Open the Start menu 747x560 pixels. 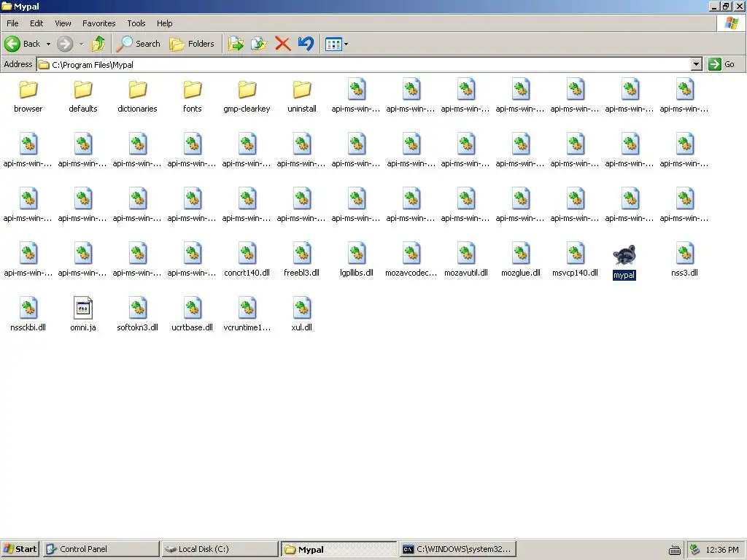(20, 549)
